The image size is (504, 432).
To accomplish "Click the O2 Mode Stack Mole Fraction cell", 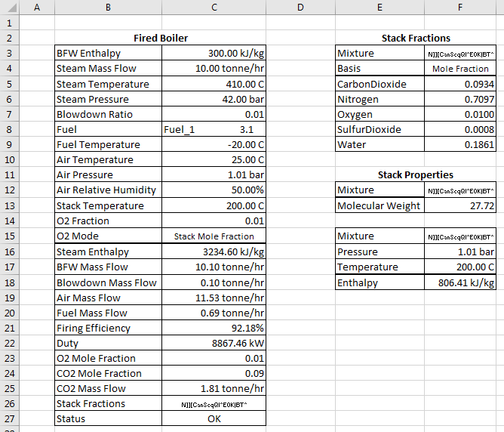I will click(214, 236).
